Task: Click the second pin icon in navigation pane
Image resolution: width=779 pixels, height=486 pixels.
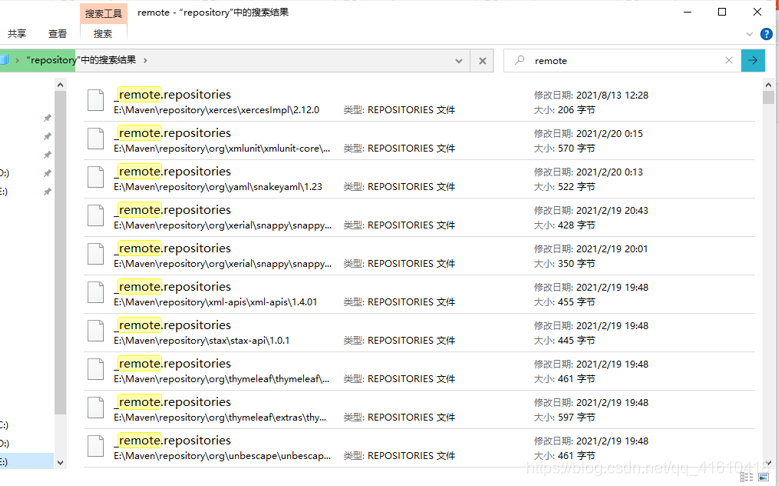Action: tap(47, 136)
